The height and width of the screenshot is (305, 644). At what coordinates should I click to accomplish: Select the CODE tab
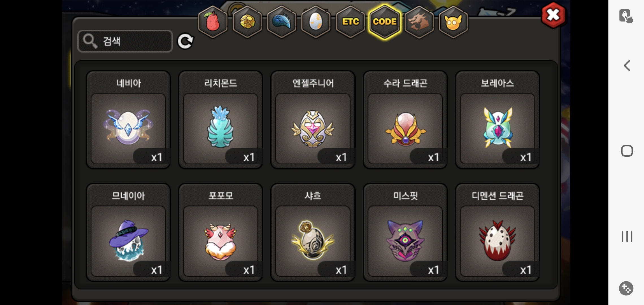385,22
